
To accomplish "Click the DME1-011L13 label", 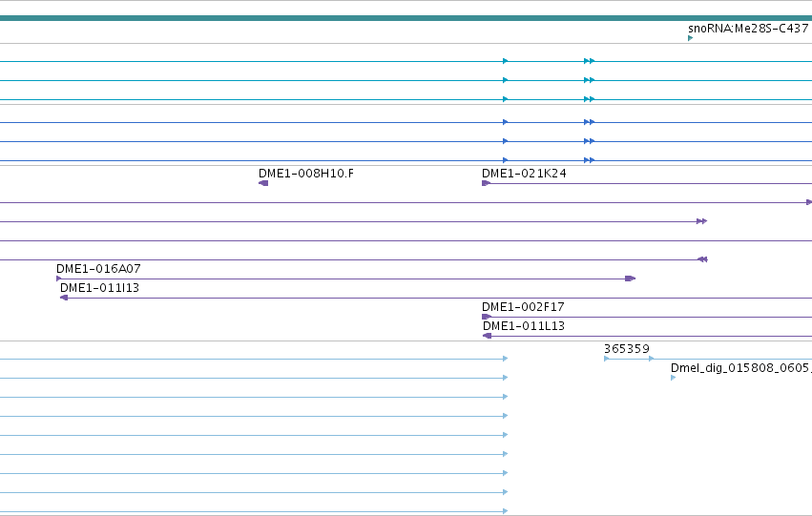I will click(524, 326).
